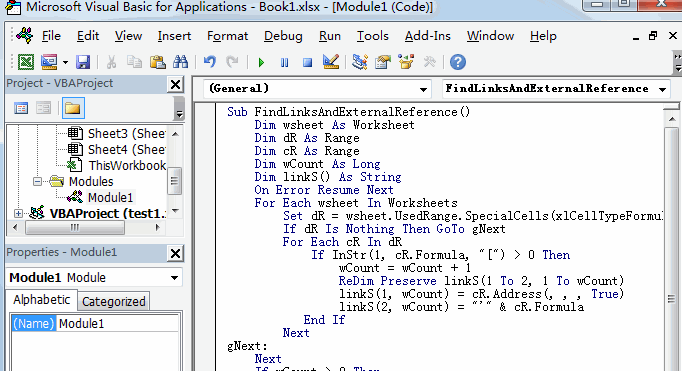Screen dimensions: 682x371
Task: Open the Run menu
Action: coord(330,36)
